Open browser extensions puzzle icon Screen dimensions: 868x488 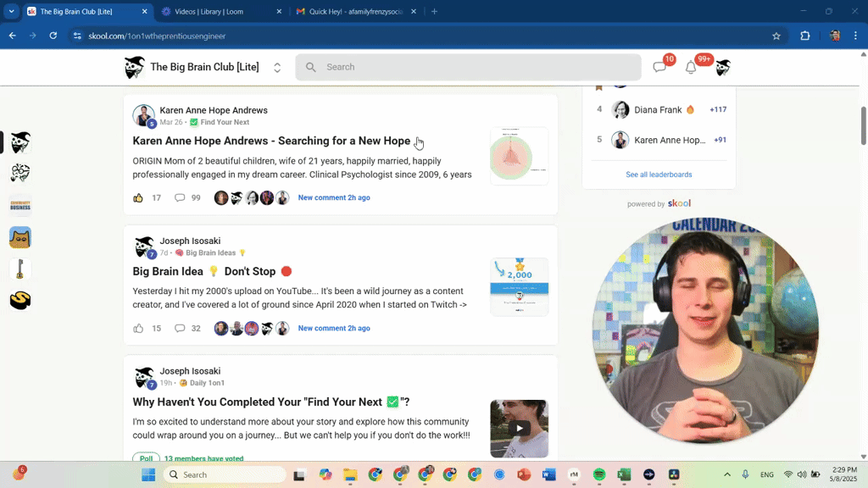pyautogui.click(x=805, y=36)
